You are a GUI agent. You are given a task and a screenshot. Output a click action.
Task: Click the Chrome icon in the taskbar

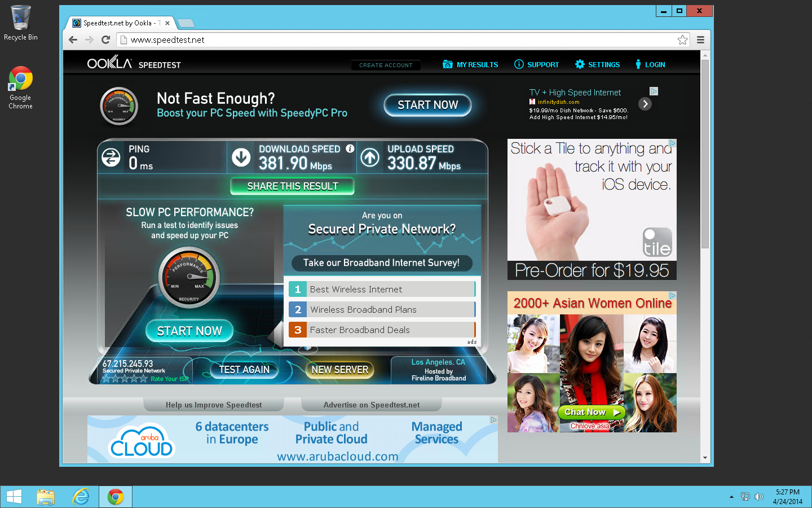coord(116,497)
